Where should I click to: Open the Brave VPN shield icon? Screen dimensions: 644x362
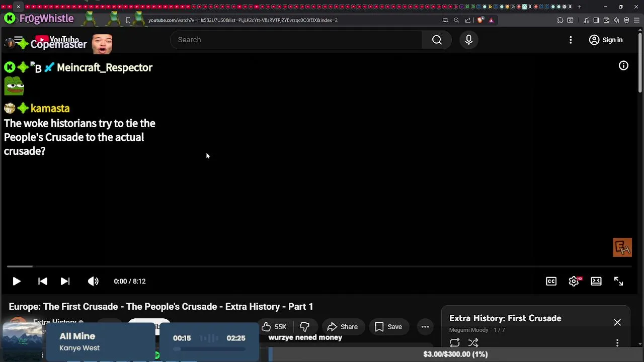(x=626, y=20)
